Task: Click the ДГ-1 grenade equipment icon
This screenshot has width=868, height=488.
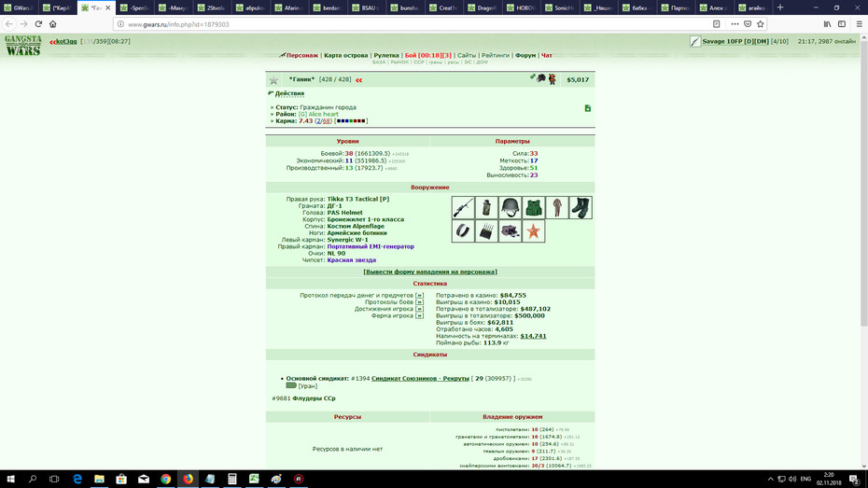Action: click(486, 207)
